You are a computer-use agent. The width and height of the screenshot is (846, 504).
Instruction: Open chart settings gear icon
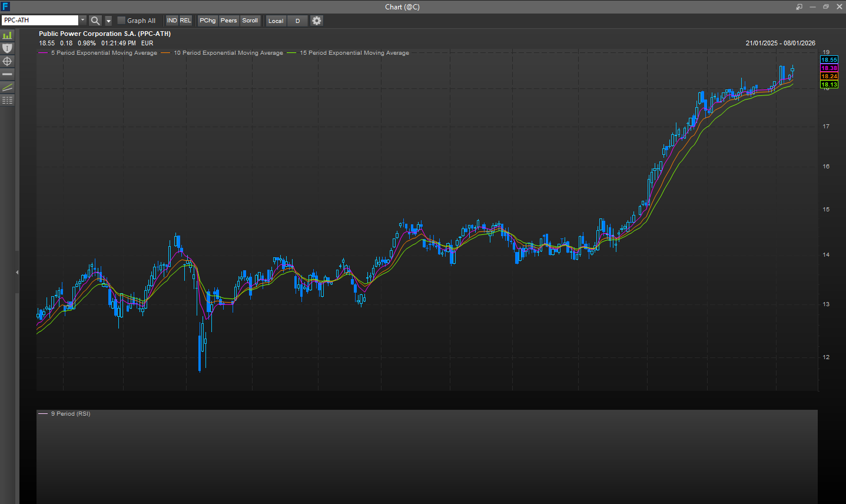317,21
